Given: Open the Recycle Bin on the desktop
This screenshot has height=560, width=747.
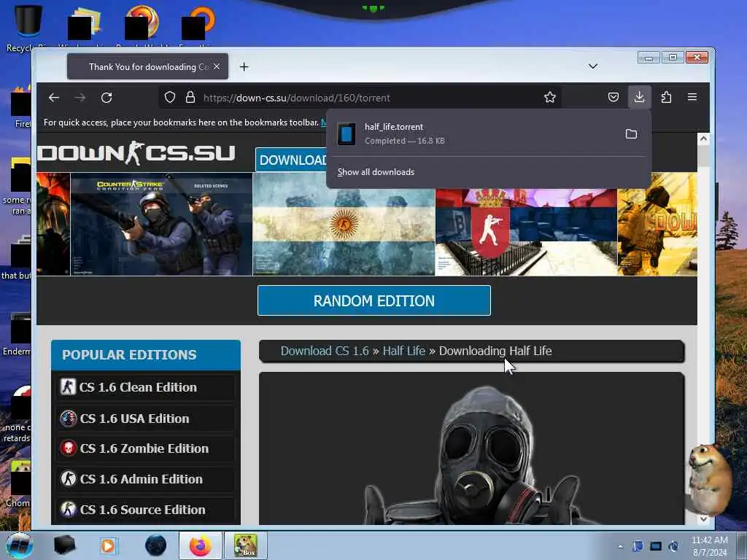Looking at the screenshot, I should (x=28, y=28).
